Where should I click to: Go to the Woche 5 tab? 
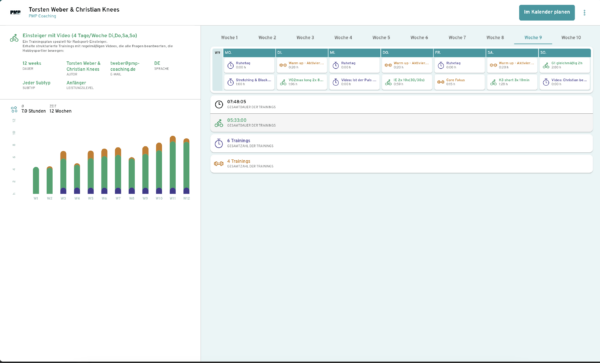tap(381, 37)
